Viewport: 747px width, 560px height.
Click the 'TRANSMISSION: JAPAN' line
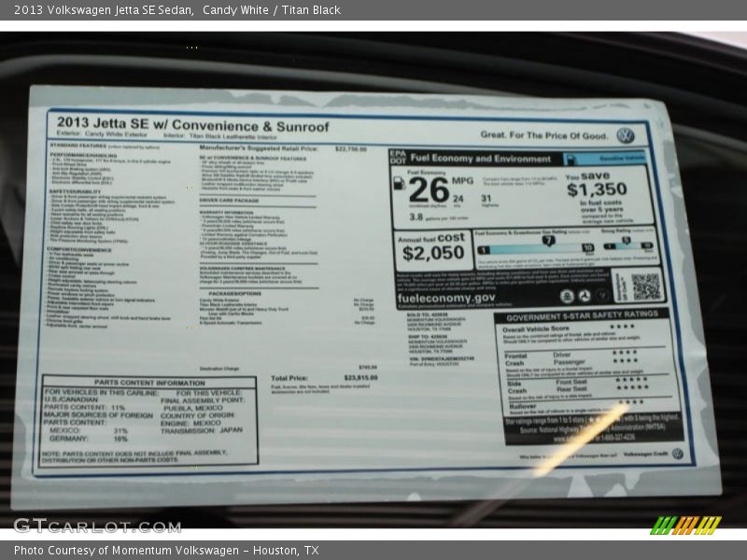pyautogui.click(x=202, y=430)
